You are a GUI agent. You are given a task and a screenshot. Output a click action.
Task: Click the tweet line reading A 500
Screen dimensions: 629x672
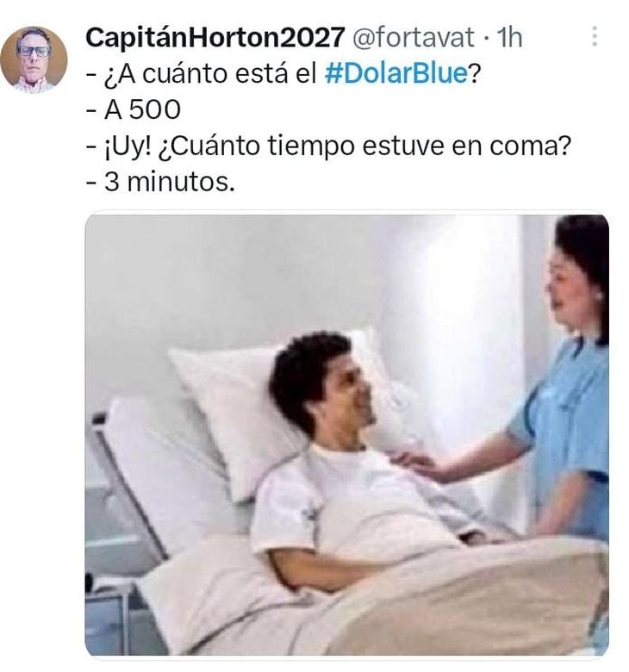click(x=134, y=109)
